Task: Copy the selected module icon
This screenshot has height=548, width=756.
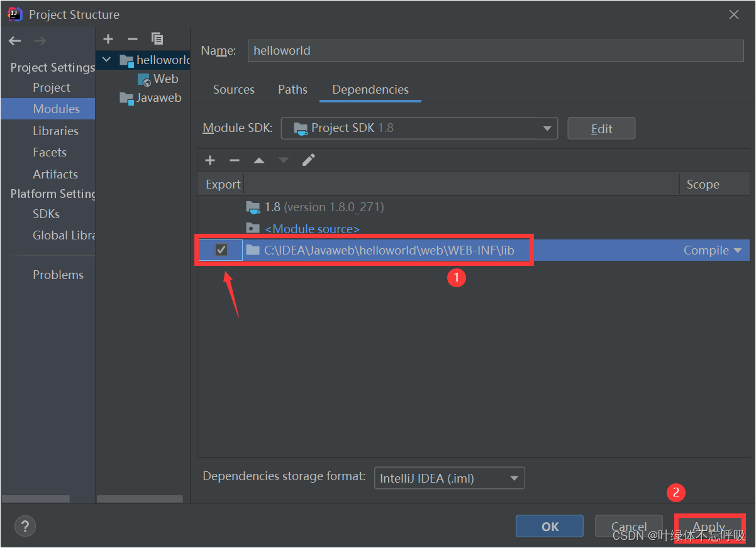Action: [157, 39]
